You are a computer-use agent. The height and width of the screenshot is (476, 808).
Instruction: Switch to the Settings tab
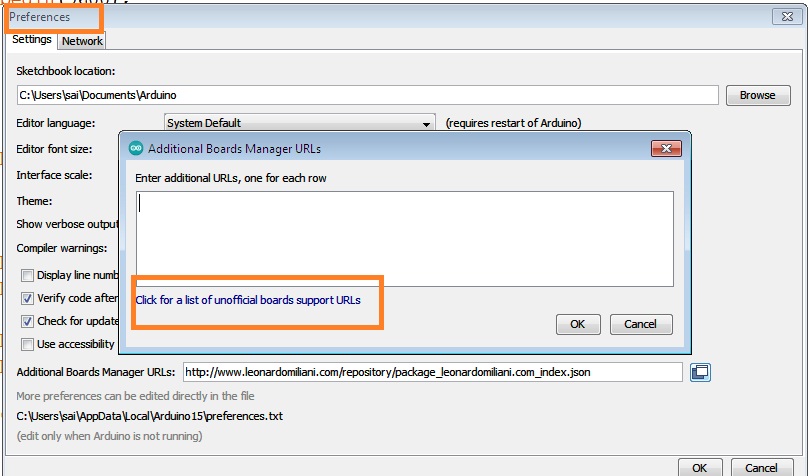coord(31,39)
